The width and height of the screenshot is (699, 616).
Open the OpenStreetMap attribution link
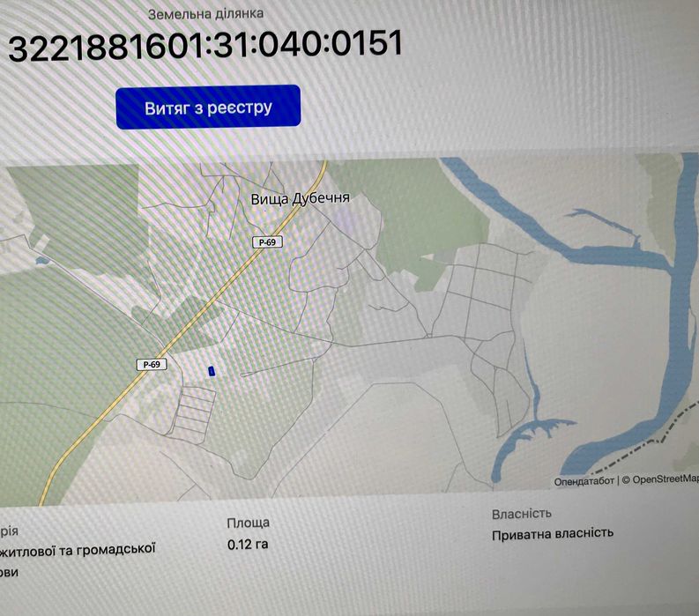660,479
